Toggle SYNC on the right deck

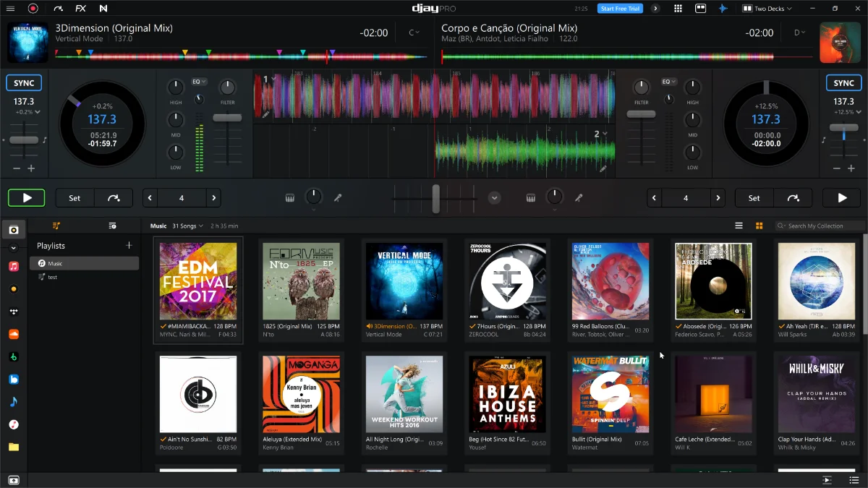(x=843, y=83)
